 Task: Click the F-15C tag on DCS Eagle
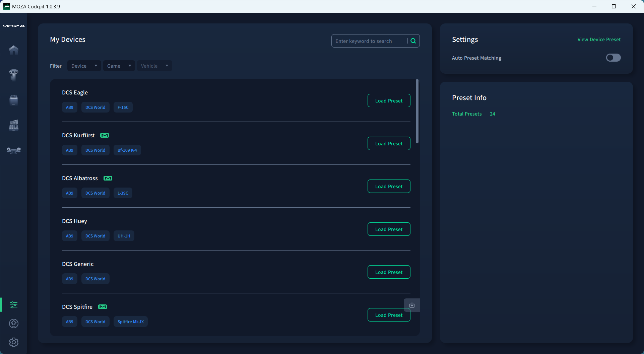(x=123, y=107)
